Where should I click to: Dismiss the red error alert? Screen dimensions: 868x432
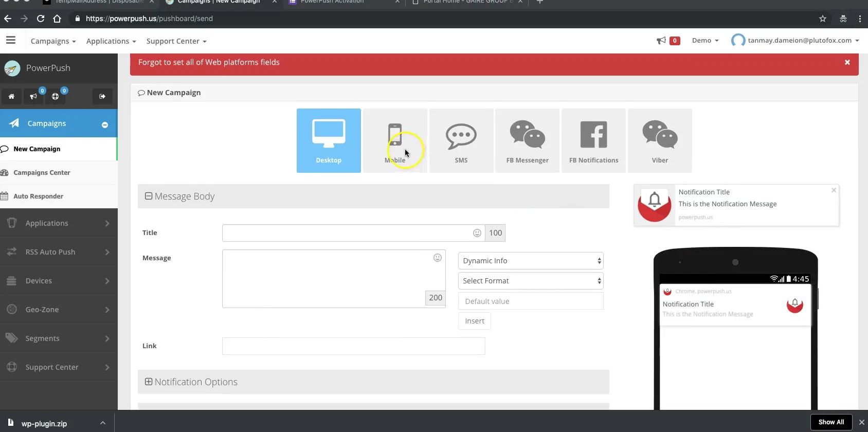pos(847,62)
